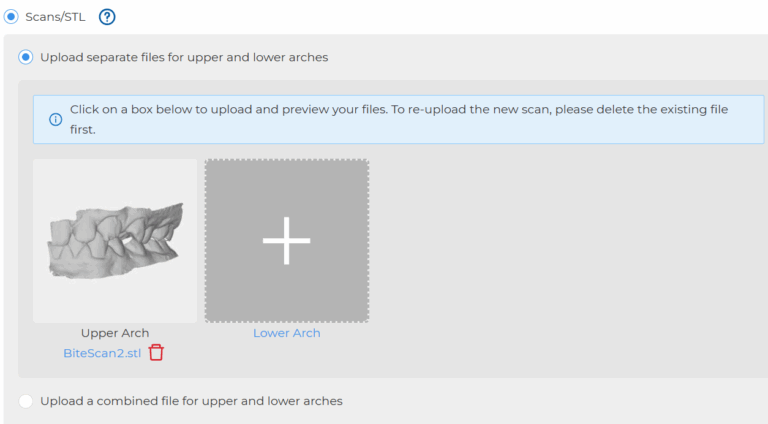Click the plus icon to add lower arch
This screenshot has height=424, width=768.
pyautogui.click(x=287, y=240)
